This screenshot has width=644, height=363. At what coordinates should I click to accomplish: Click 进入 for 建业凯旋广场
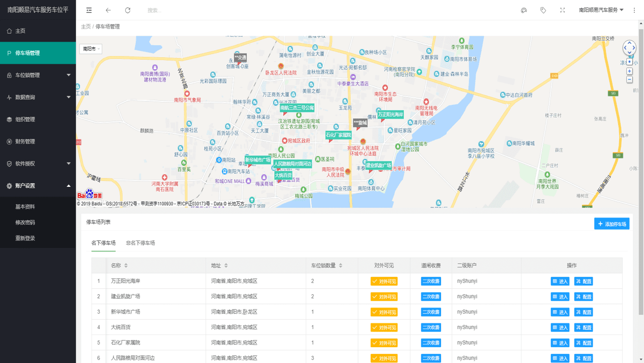click(x=560, y=297)
